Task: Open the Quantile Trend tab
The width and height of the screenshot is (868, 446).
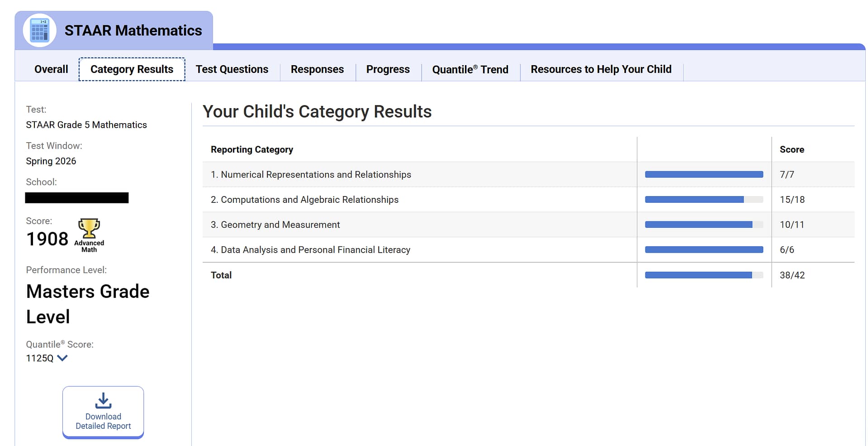Action: click(470, 69)
